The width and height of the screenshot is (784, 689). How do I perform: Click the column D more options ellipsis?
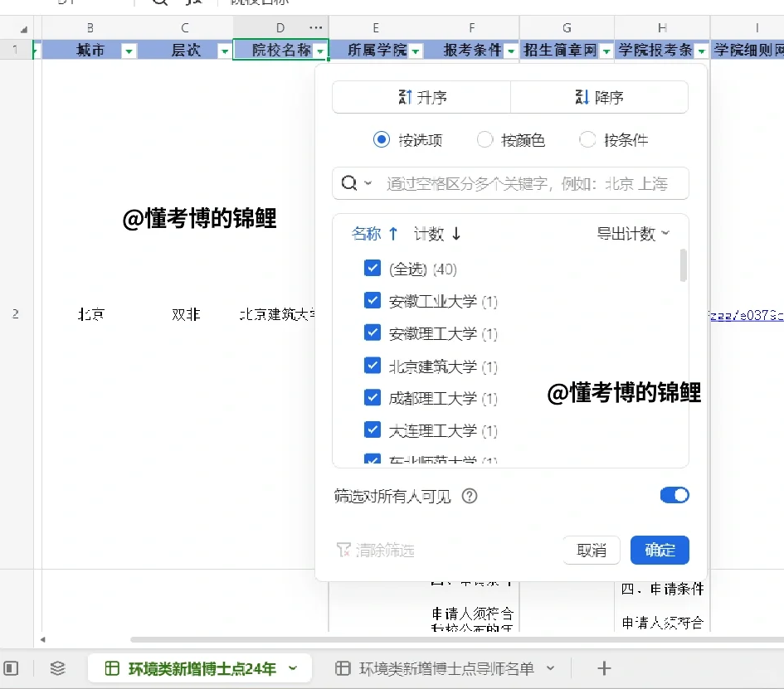tap(316, 27)
